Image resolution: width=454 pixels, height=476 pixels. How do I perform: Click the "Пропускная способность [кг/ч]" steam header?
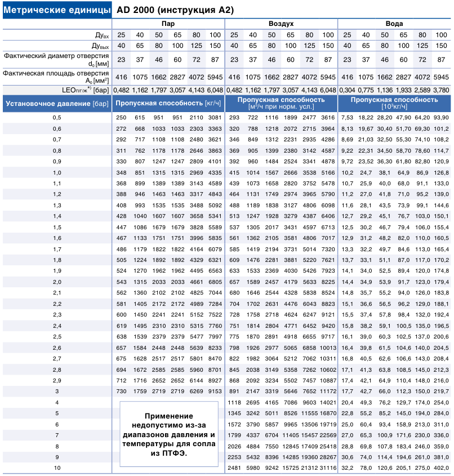coord(168,103)
